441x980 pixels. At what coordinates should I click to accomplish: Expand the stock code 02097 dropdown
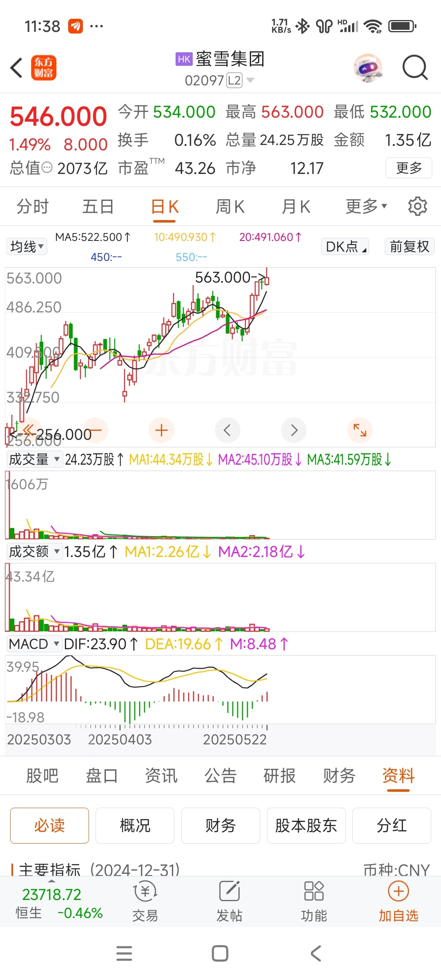point(250,80)
